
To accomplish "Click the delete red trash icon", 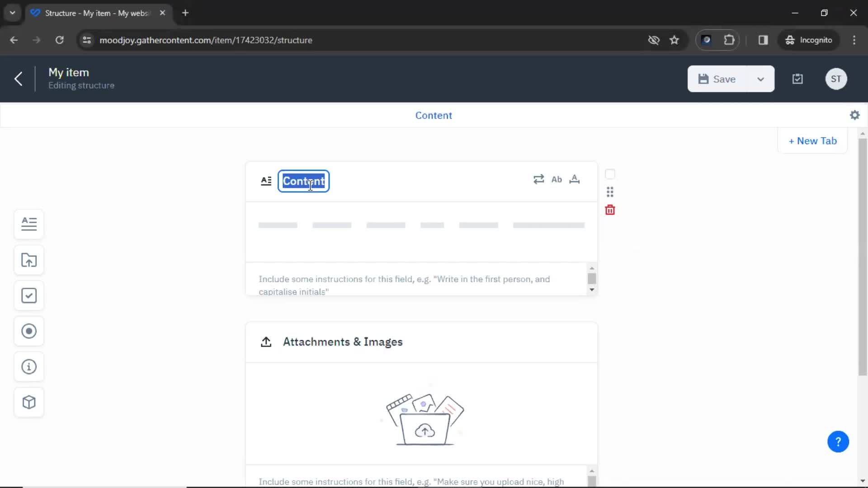I will click(610, 210).
